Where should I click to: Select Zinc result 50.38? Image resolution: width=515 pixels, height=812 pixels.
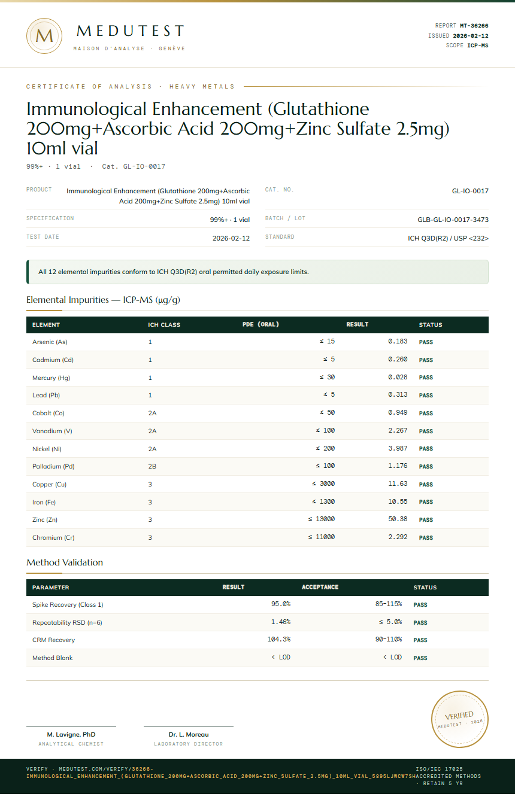point(398,519)
